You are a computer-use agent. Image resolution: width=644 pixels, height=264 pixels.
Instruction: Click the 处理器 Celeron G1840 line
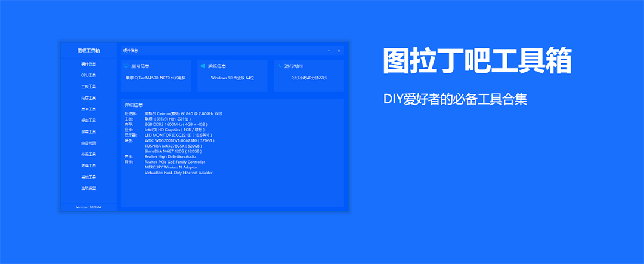(x=179, y=113)
